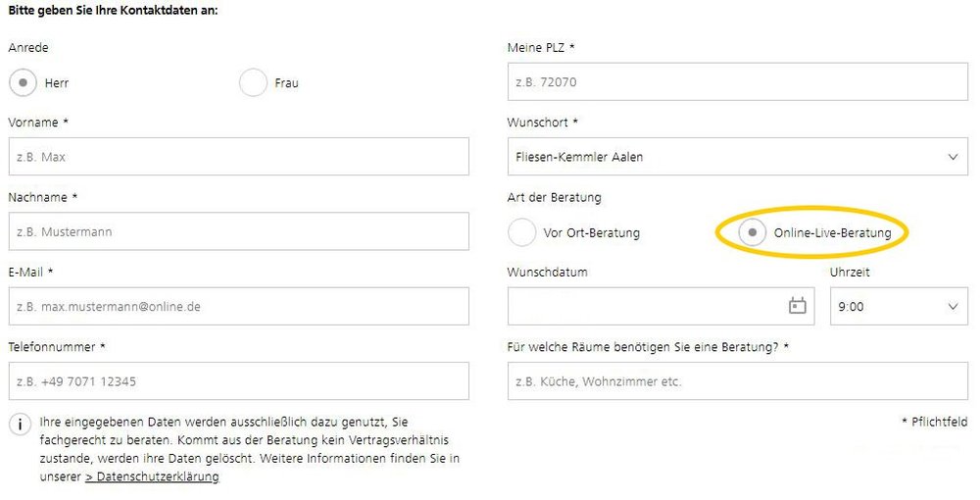Screen dimensions: 980x500
Task: Select the Frau salutation radio button
Action: coord(253,82)
